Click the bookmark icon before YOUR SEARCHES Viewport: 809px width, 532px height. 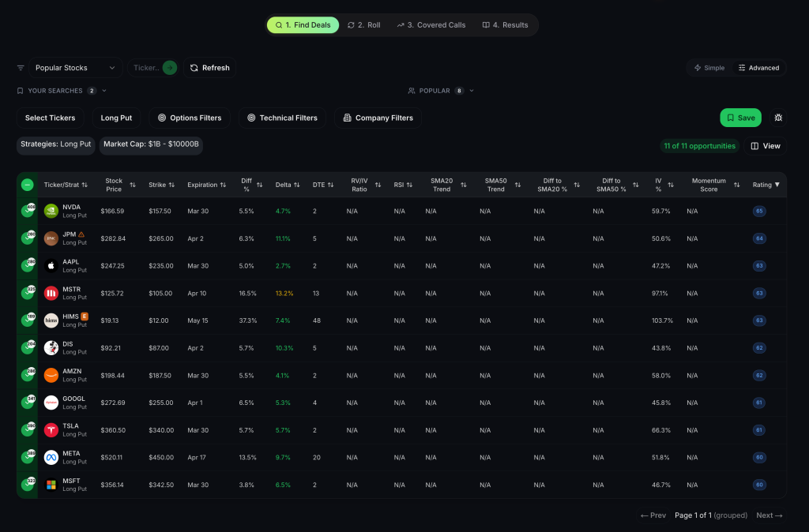20,91
